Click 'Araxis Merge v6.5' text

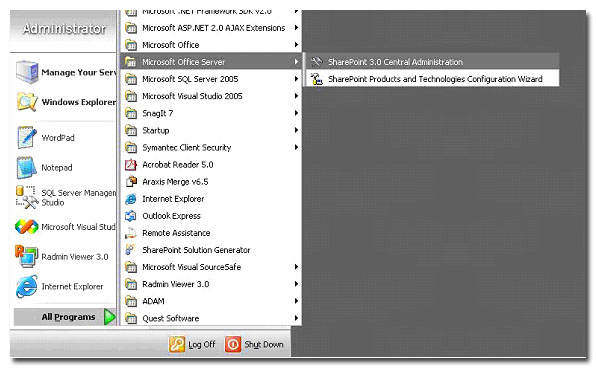coord(175,182)
